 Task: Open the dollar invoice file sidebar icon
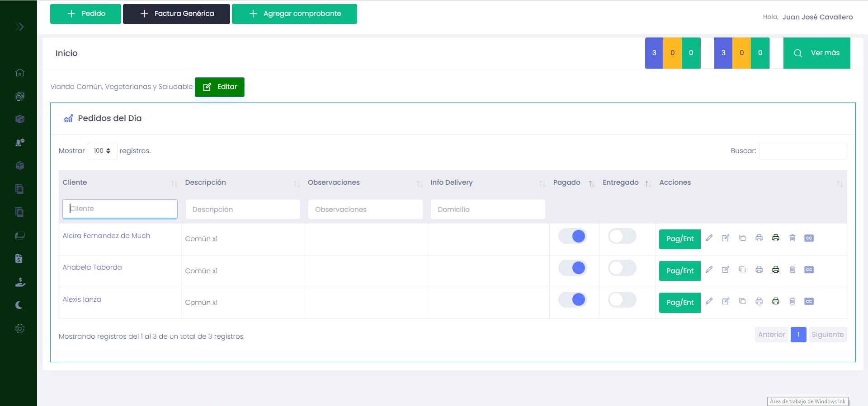click(x=19, y=258)
